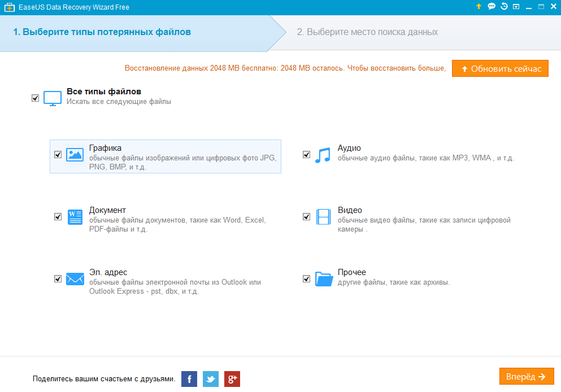Close the EaseUS Data Recovery window
Viewport: 561px width, 392px height.
554,6
